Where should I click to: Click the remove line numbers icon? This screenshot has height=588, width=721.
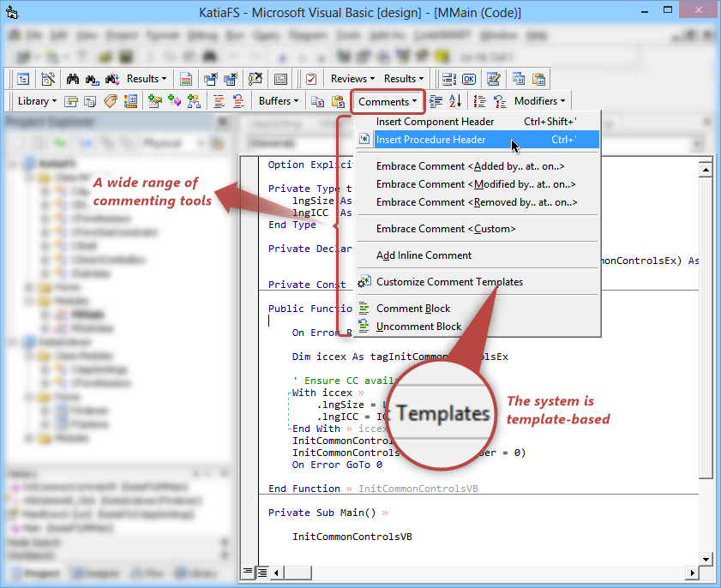500,101
